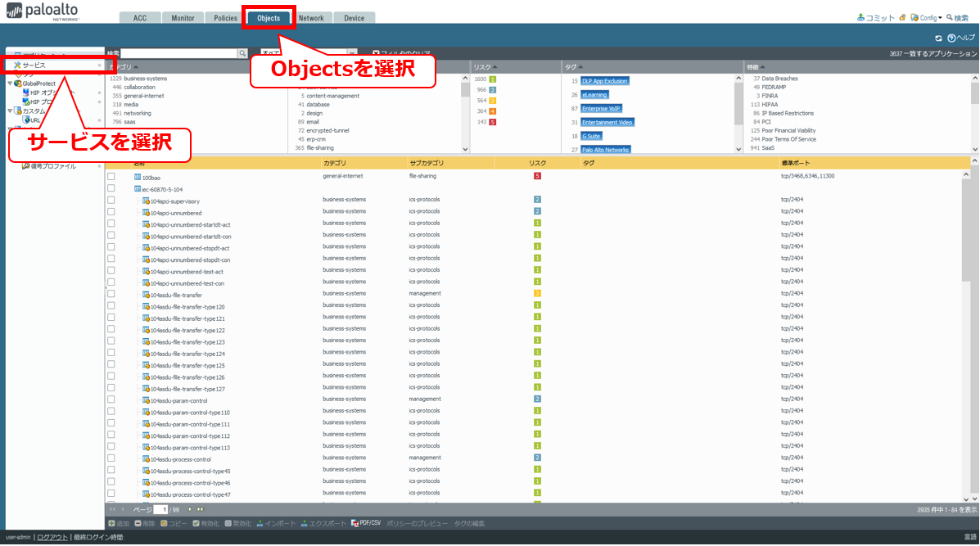
Task: Click the 無効化 disable icon in bottom toolbar
Action: pyautogui.click(x=228, y=524)
